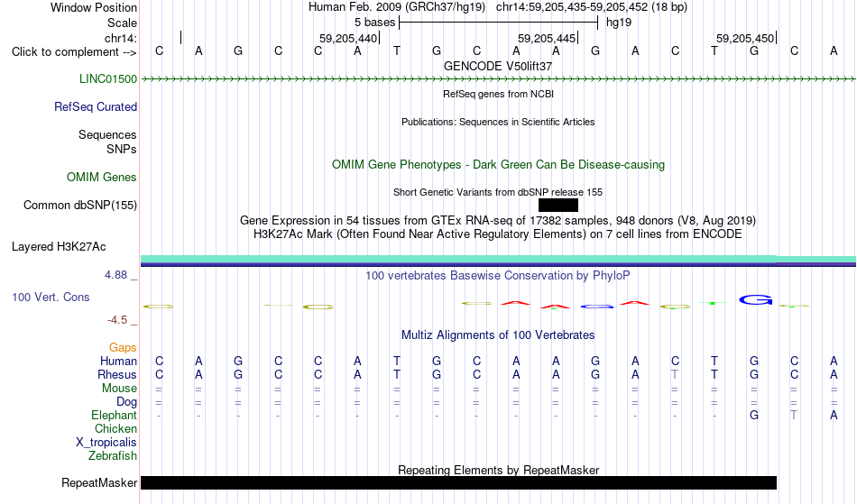
Task: Click the Layered H3K27Ac track label
Action: [x=59, y=247]
